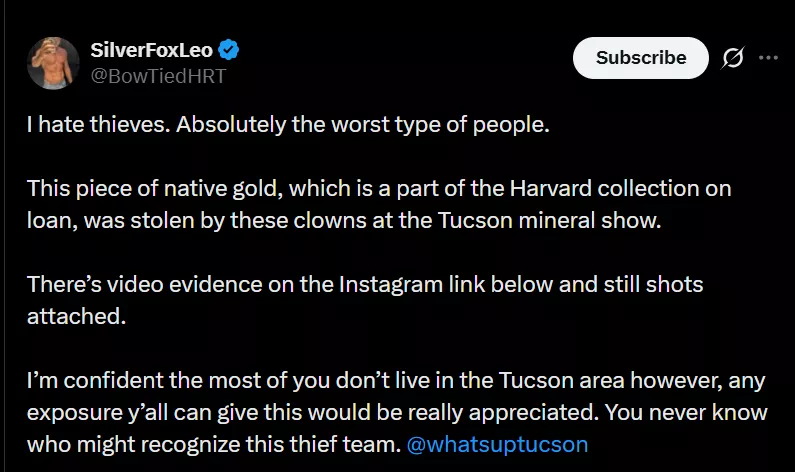Click the single word "attached." line
Viewport: 795px width, 472px height.
click(x=65, y=315)
